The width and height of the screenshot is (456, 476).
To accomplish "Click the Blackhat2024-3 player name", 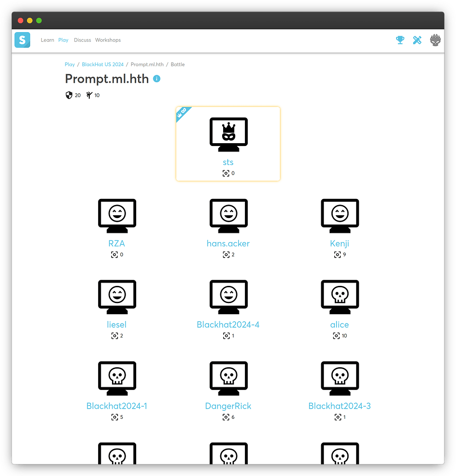I will tap(340, 406).
